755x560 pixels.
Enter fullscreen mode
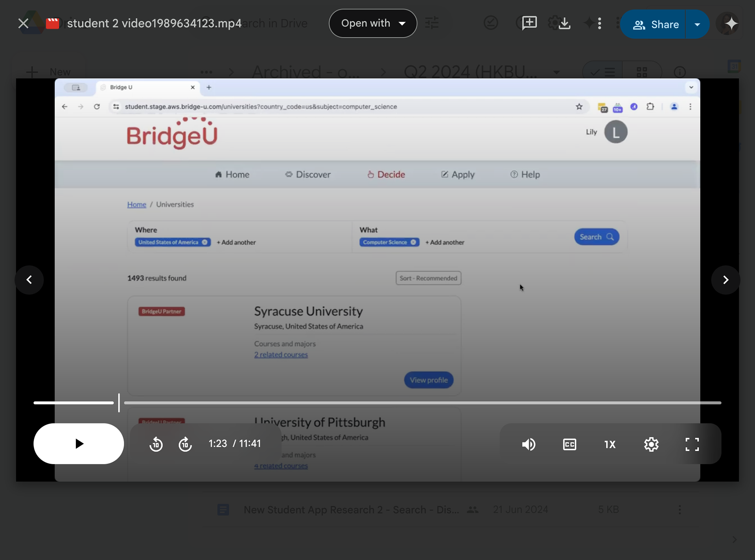point(692,444)
